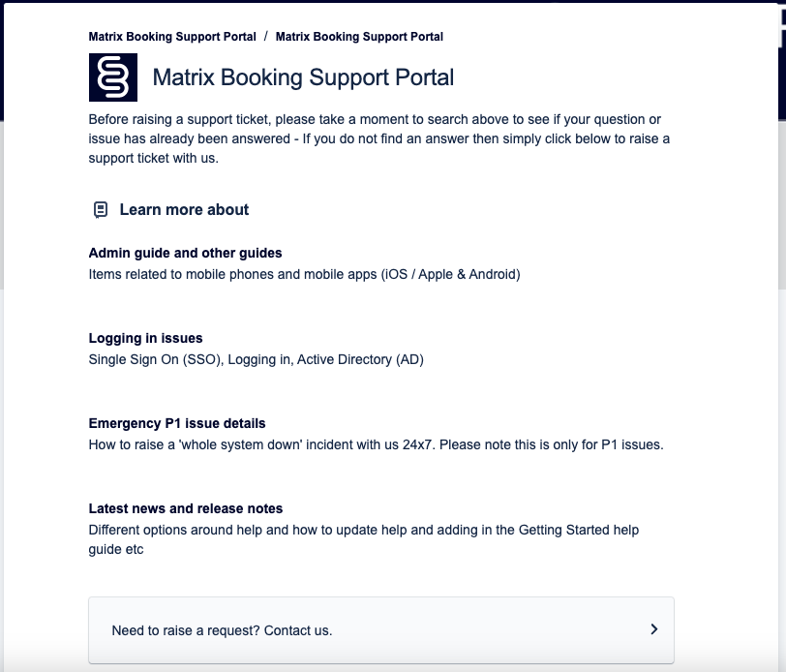Click the Learn more about heading text
786x672 pixels.
(184, 210)
